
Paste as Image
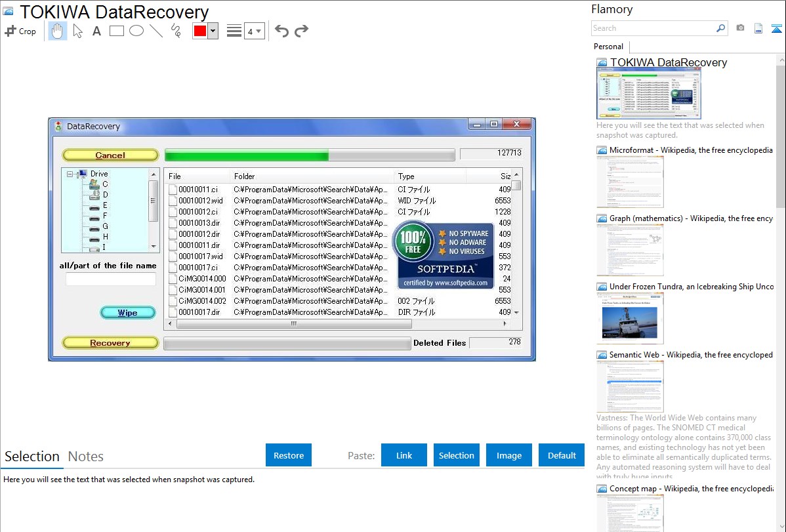tap(509, 455)
